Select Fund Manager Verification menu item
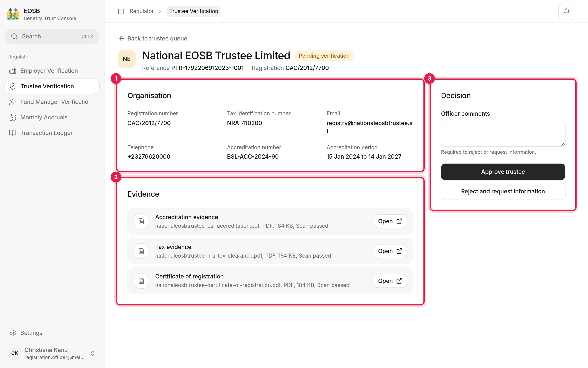This screenshot has width=588, height=368. pos(52,102)
